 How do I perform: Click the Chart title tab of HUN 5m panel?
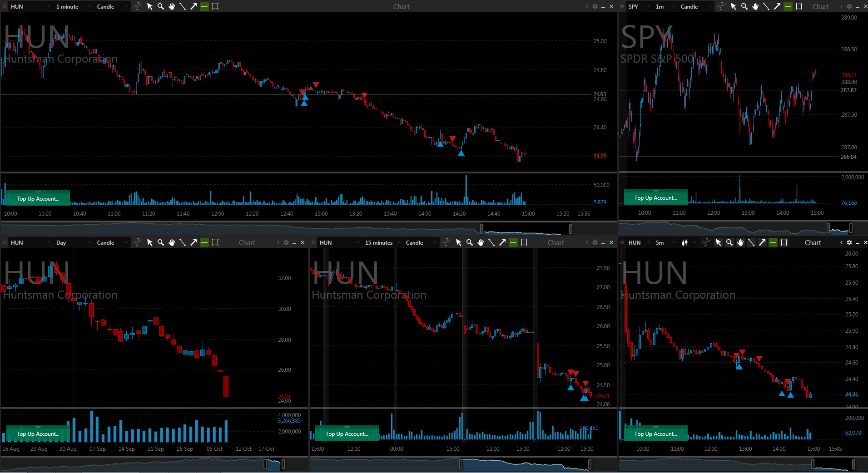813,242
